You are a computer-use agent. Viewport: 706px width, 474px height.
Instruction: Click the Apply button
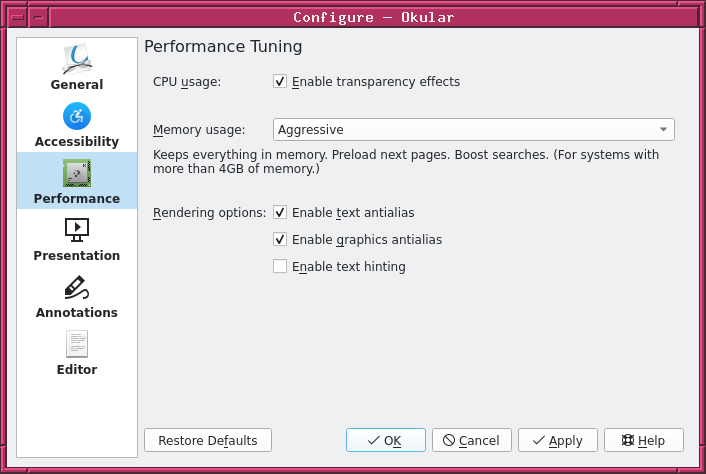tap(558, 440)
